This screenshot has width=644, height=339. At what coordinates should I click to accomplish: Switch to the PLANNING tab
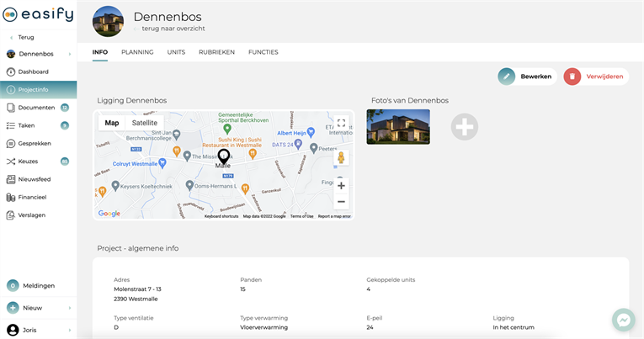[x=137, y=52]
